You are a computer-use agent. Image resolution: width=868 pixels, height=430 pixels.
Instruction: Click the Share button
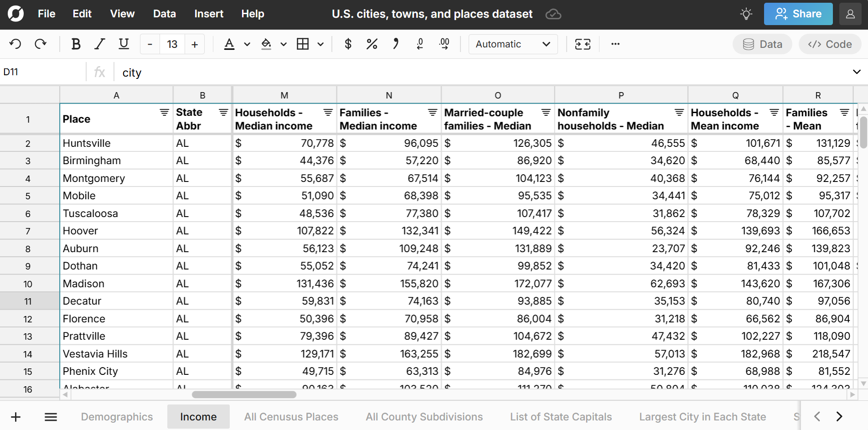[x=798, y=14]
